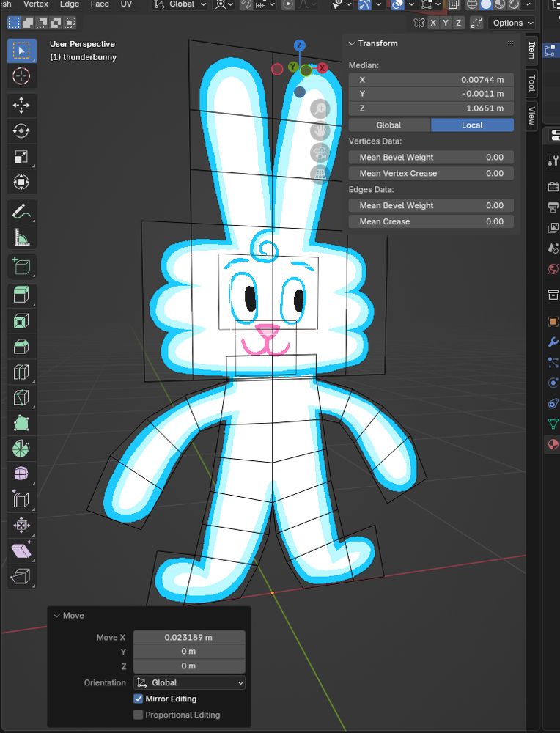
Task: Select the Spin tool
Action: coord(21,449)
